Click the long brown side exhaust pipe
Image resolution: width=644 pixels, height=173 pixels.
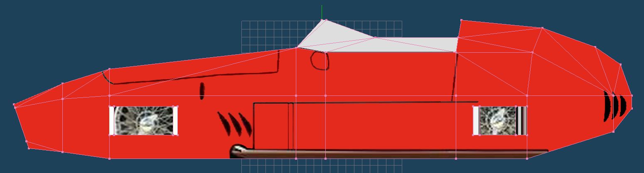coord(395,153)
